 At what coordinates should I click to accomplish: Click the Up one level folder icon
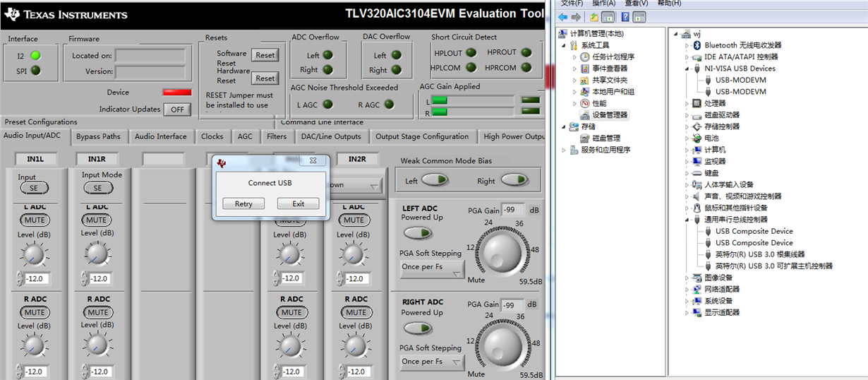pos(595,17)
